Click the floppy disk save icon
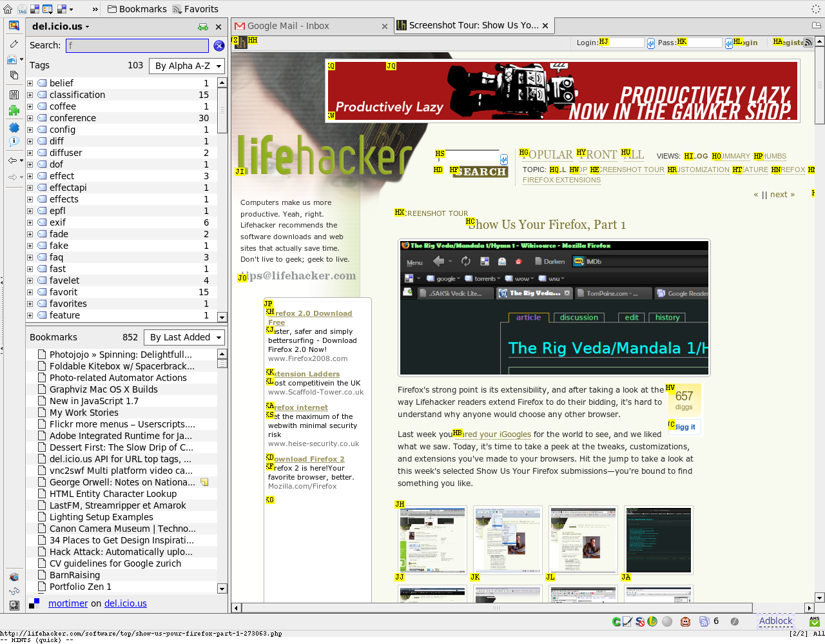The height and width of the screenshot is (644, 825). (14, 95)
